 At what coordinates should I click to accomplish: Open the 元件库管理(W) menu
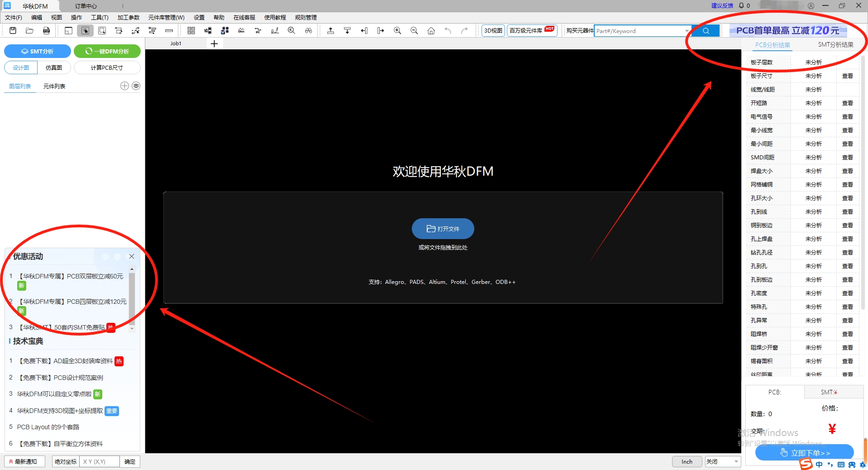pos(167,18)
